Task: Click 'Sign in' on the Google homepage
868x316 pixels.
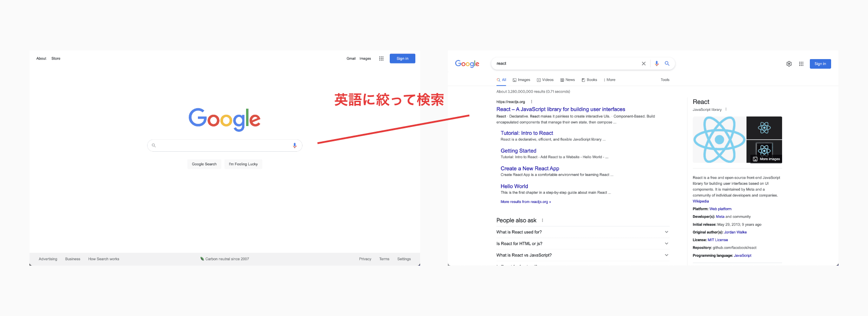Action: click(402, 59)
